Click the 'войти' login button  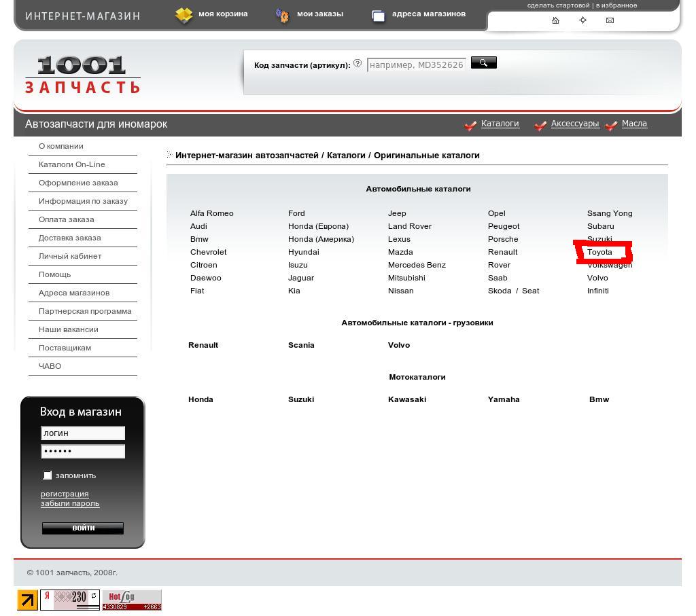coord(83,528)
